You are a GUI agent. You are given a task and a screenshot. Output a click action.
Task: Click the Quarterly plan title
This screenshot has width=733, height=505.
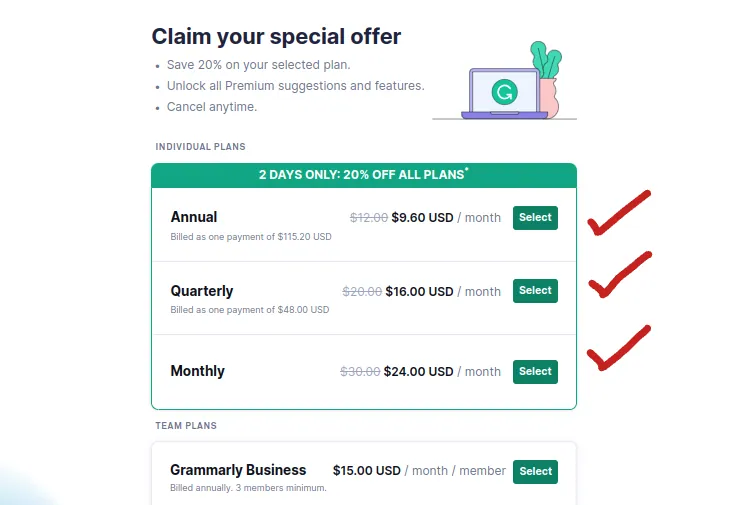[x=202, y=291]
